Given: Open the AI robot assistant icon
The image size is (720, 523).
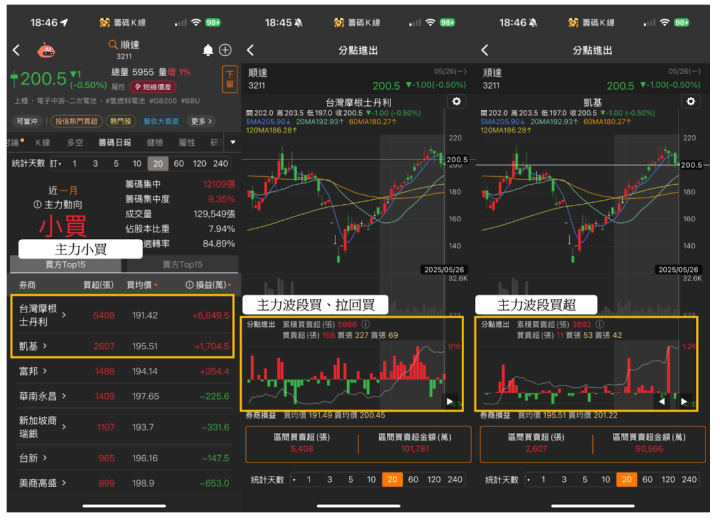Looking at the screenshot, I should 46,50.
